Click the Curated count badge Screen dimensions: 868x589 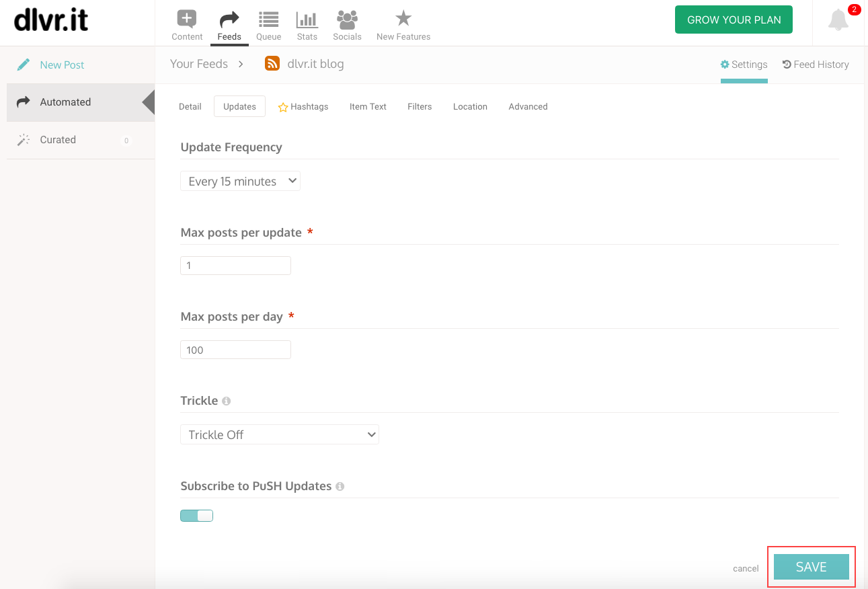[x=126, y=141]
